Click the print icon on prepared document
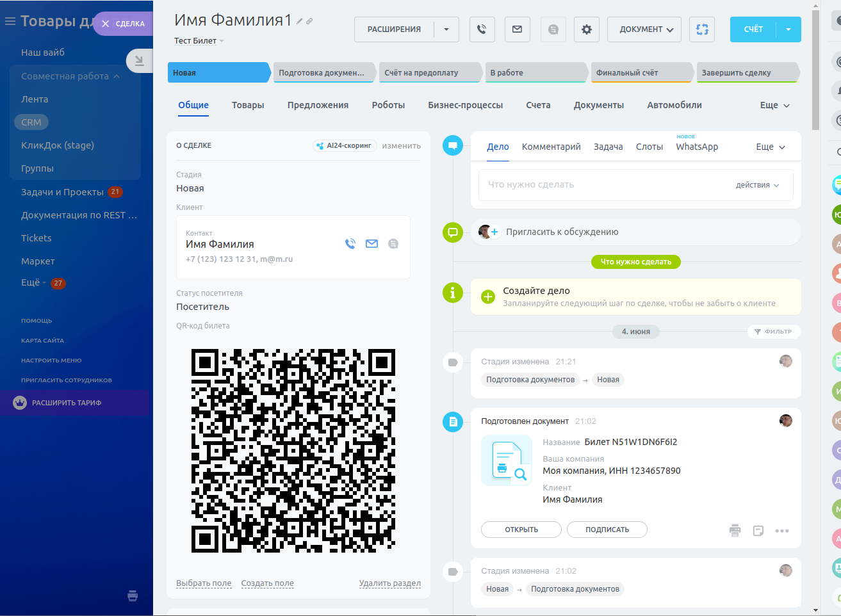This screenshot has height=616, width=841. [735, 530]
